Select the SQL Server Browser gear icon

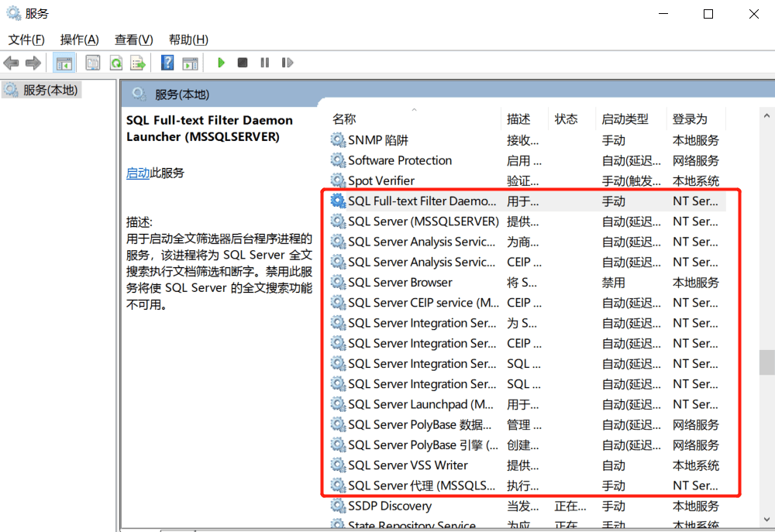point(338,283)
